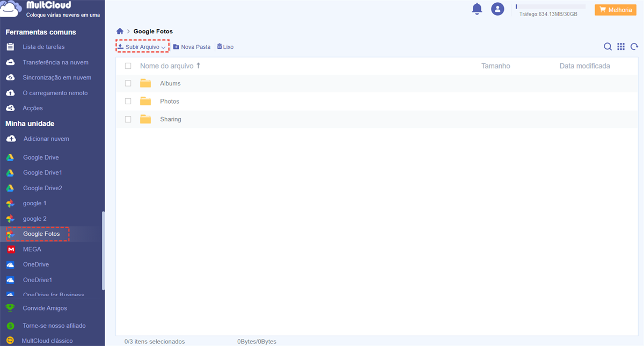Check the Photos row checkbox
The image size is (644, 346).
point(128,101)
